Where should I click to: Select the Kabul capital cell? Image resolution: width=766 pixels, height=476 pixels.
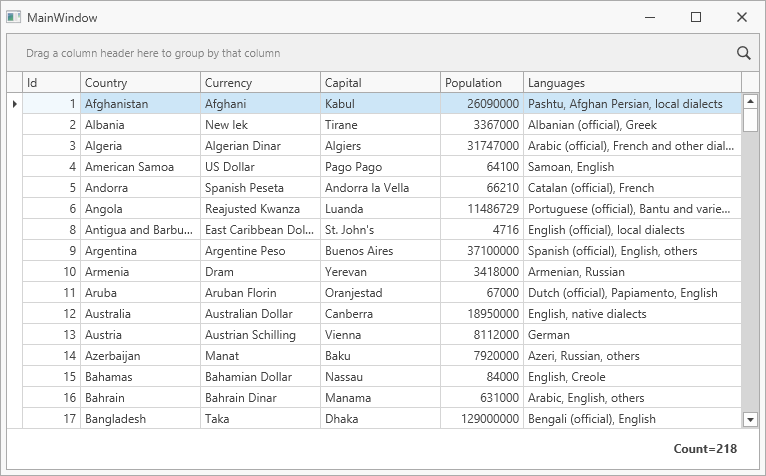[381, 104]
